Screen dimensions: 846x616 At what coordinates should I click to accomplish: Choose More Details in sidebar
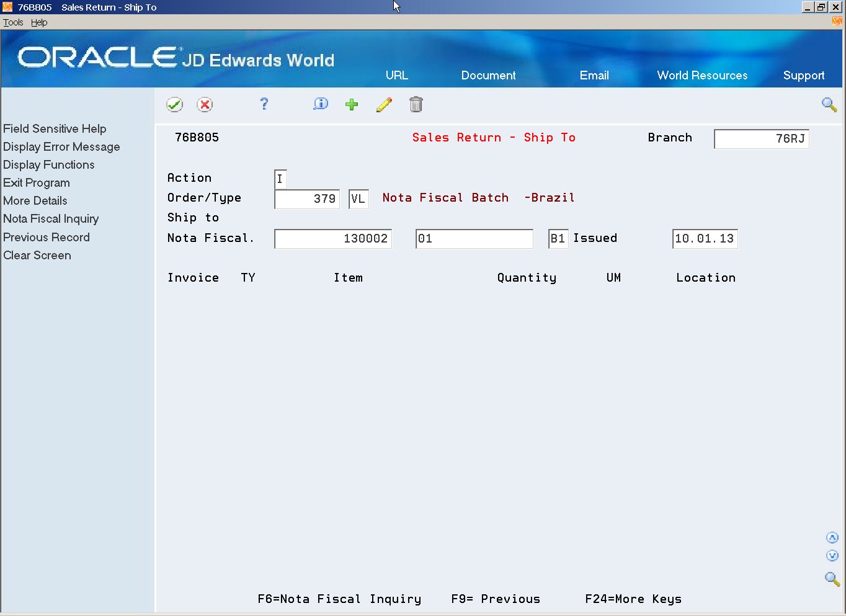coord(35,201)
